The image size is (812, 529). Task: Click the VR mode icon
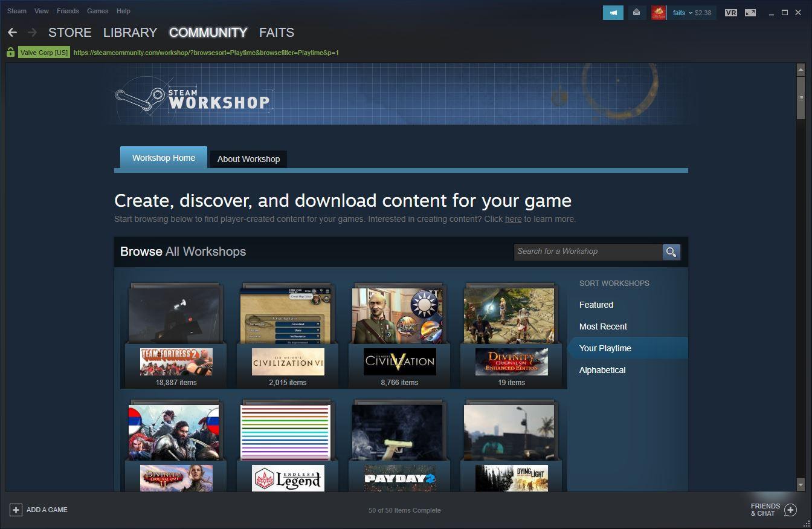click(730, 12)
